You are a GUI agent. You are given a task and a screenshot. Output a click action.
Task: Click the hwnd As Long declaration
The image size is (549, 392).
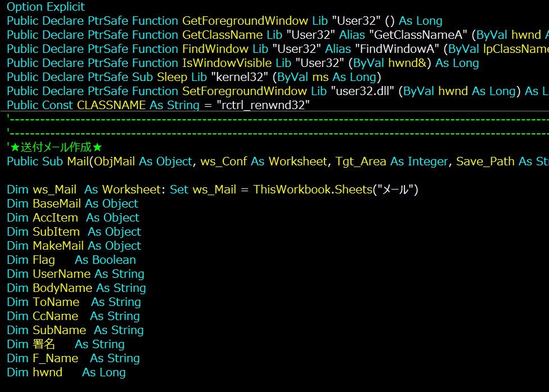coord(66,372)
